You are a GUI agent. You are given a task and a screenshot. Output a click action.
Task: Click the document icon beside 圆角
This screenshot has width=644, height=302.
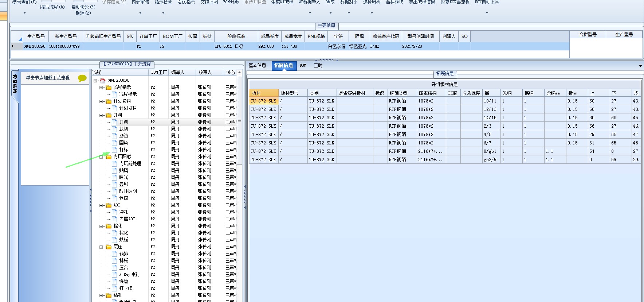pyautogui.click(x=114, y=143)
